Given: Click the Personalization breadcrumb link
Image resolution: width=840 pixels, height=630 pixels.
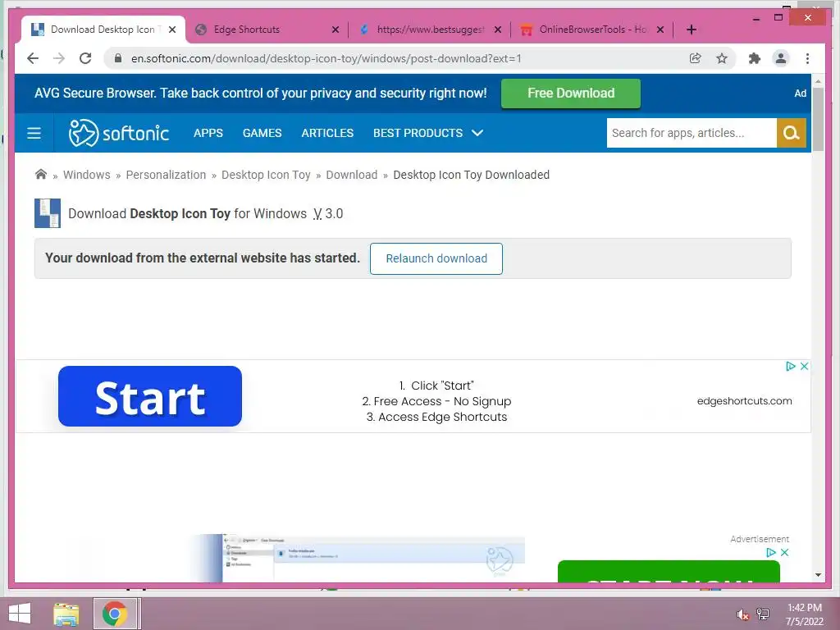Looking at the screenshot, I should [x=166, y=175].
